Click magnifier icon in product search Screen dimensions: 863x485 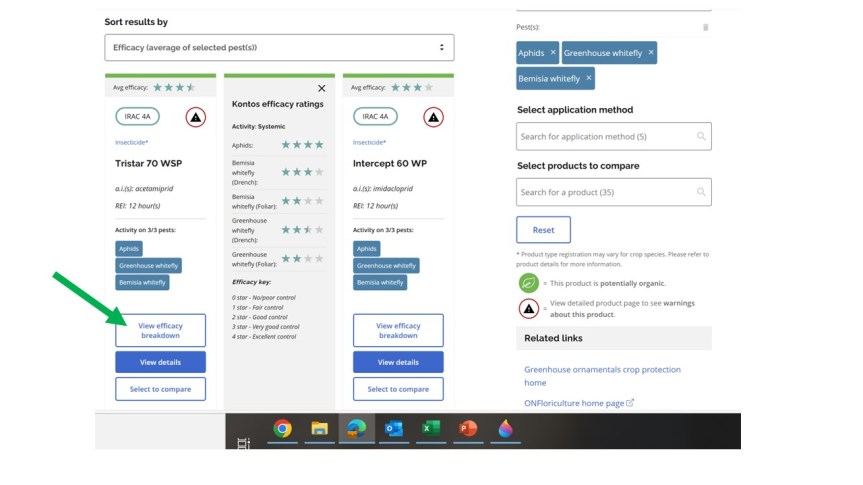[x=701, y=192]
